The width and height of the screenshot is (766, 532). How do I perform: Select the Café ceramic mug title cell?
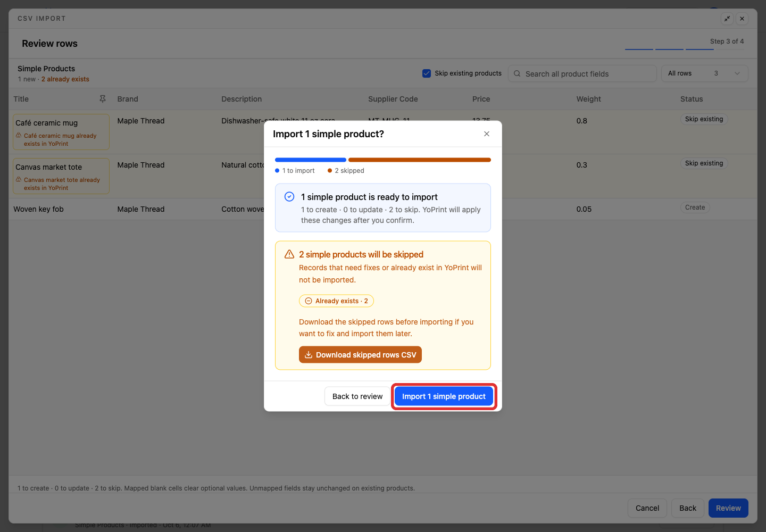(61, 132)
